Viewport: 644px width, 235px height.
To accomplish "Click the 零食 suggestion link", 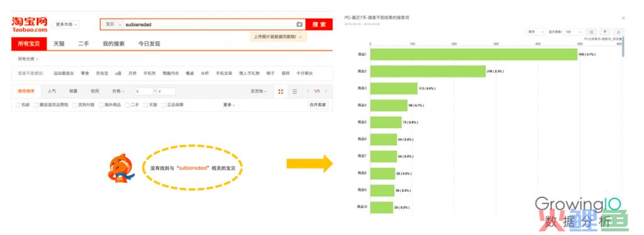I will click(x=85, y=74).
